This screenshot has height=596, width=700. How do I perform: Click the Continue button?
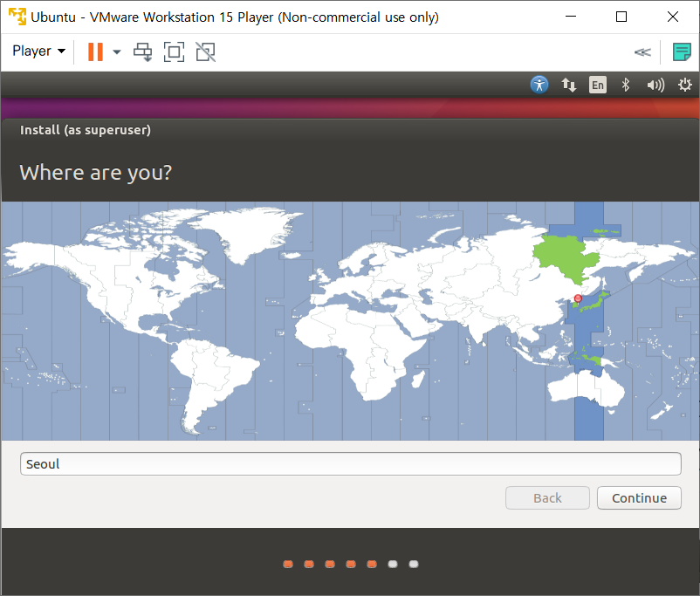[639, 497]
